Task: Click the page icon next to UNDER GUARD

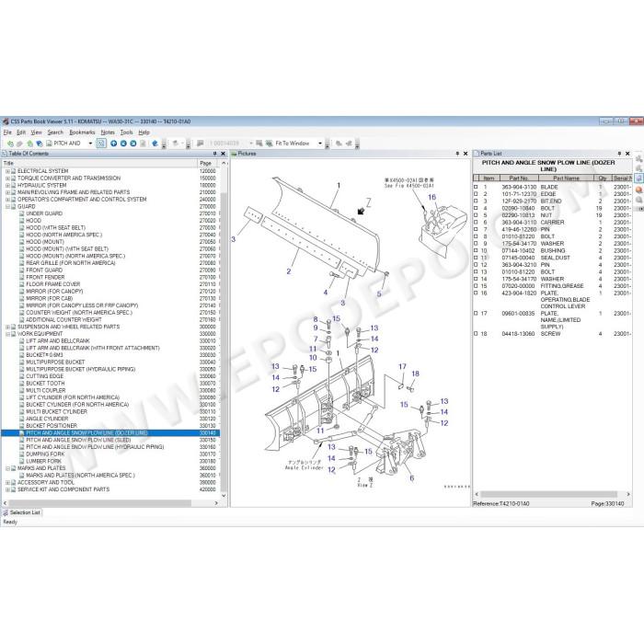Action: (22, 213)
